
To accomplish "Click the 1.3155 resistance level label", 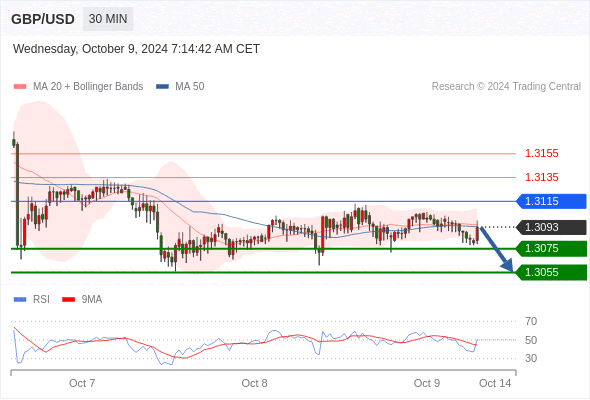I will pos(541,154).
